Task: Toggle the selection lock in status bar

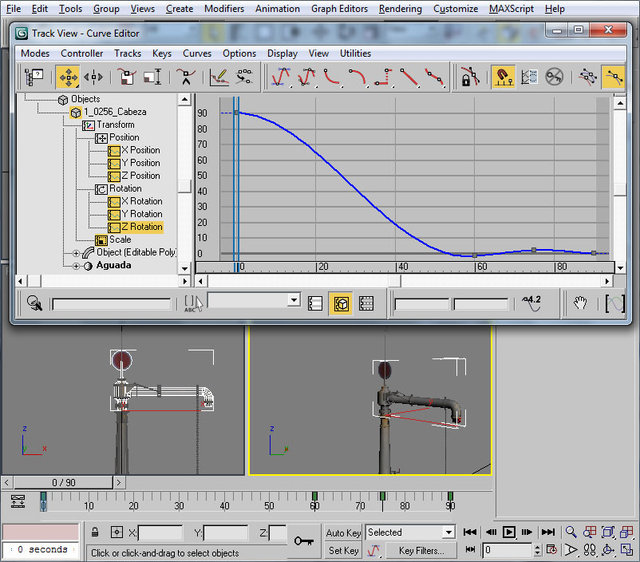Action: click(95, 533)
